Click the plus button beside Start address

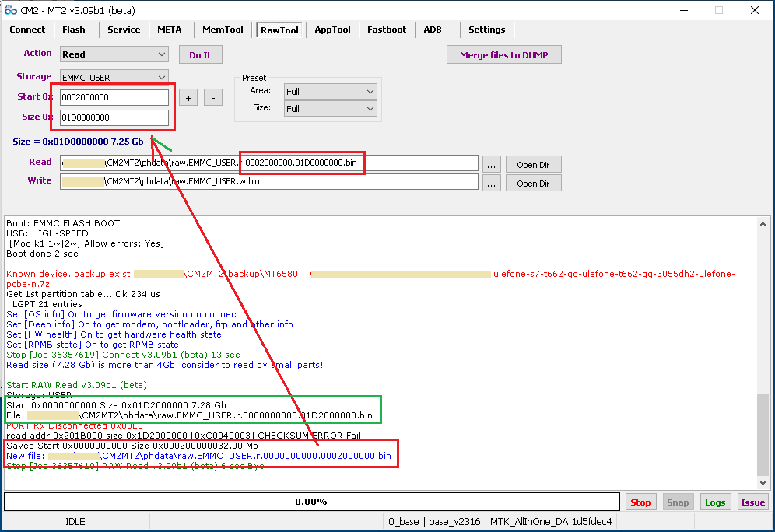pyautogui.click(x=188, y=97)
